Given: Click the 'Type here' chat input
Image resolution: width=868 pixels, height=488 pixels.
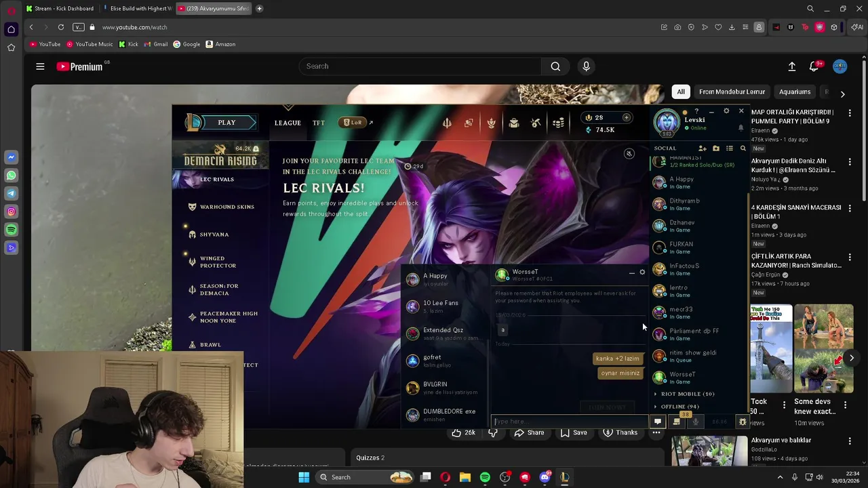Looking at the screenshot, I should pos(569,422).
